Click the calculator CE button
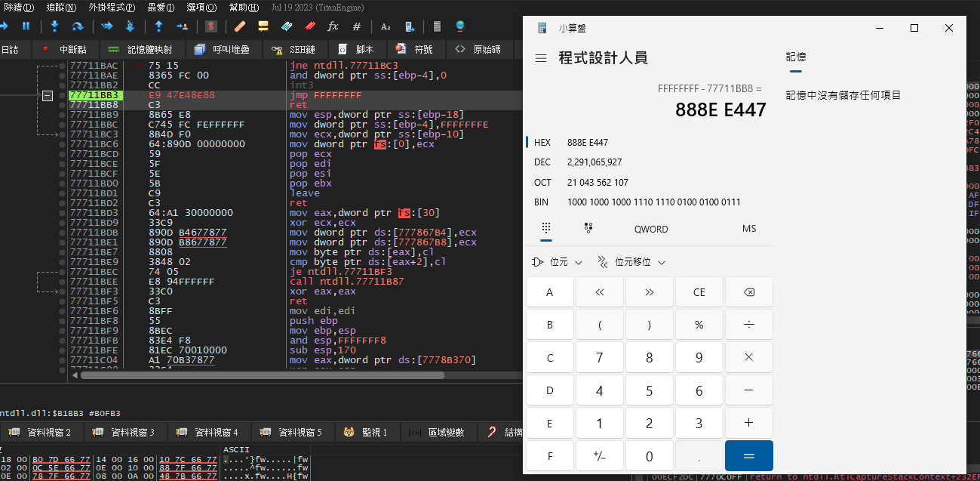The height and width of the screenshot is (481, 980). 699,292
